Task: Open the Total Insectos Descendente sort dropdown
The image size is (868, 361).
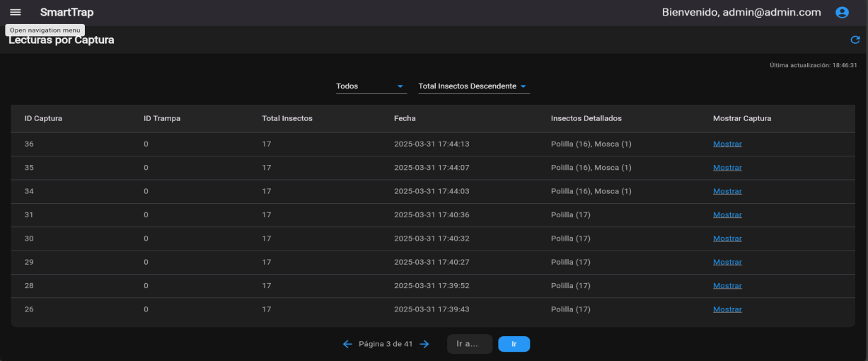Action: click(x=474, y=86)
